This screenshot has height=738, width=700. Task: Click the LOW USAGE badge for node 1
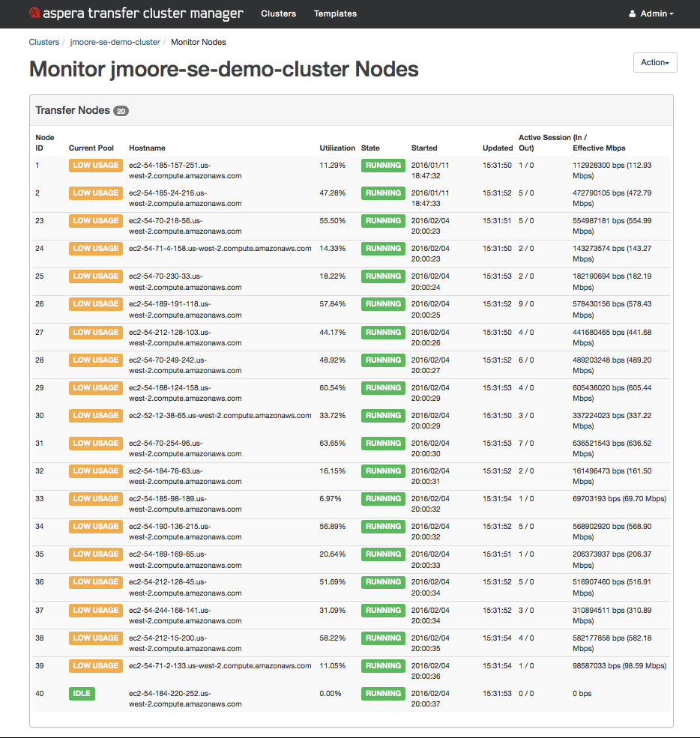[96, 165]
